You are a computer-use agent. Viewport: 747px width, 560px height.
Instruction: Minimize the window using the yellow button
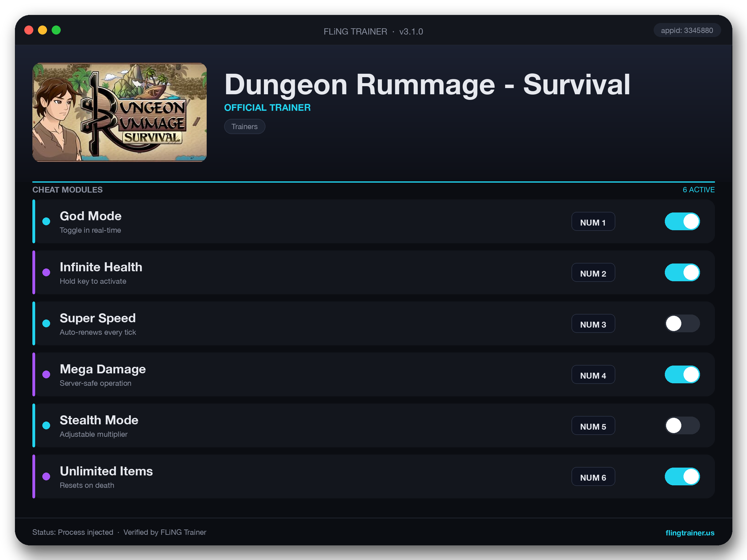coord(43,30)
